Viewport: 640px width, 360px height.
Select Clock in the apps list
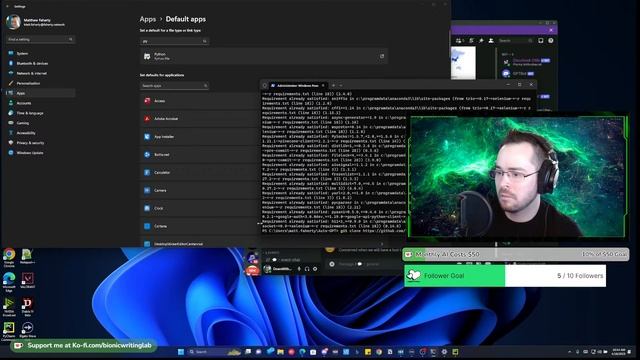pyautogui.click(x=200, y=208)
